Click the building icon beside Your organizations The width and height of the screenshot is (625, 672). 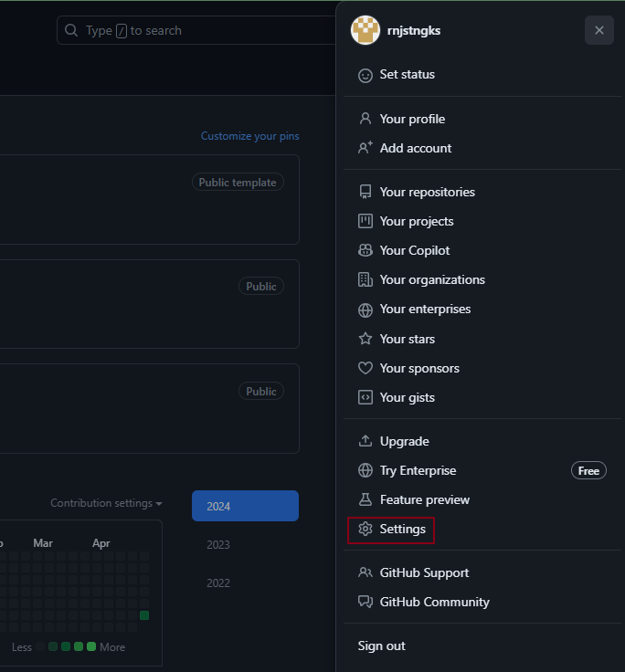point(365,279)
